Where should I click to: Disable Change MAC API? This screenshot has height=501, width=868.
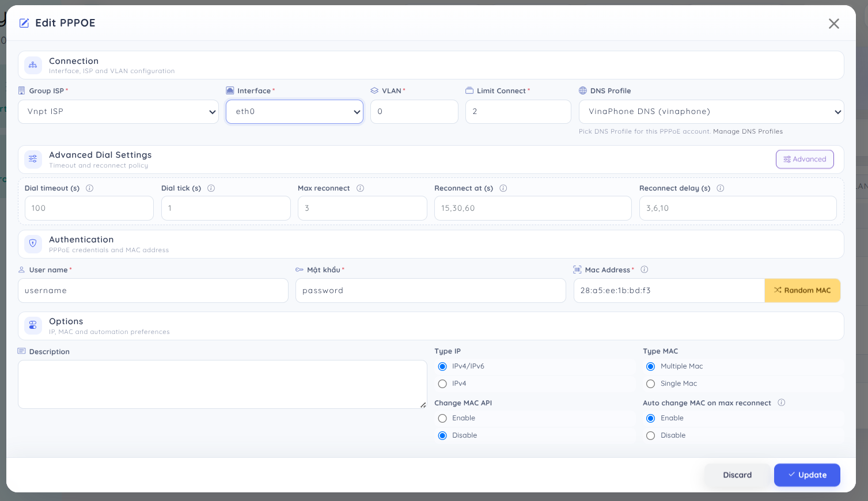click(x=442, y=436)
